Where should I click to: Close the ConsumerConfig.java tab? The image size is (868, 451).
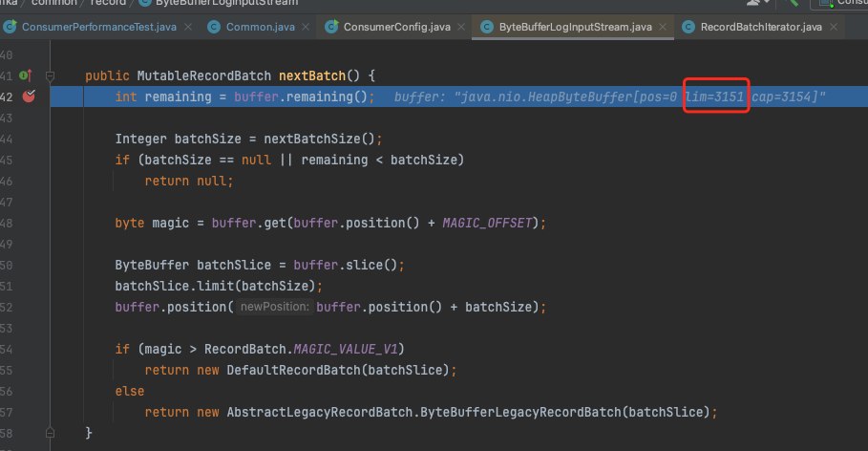(x=461, y=27)
